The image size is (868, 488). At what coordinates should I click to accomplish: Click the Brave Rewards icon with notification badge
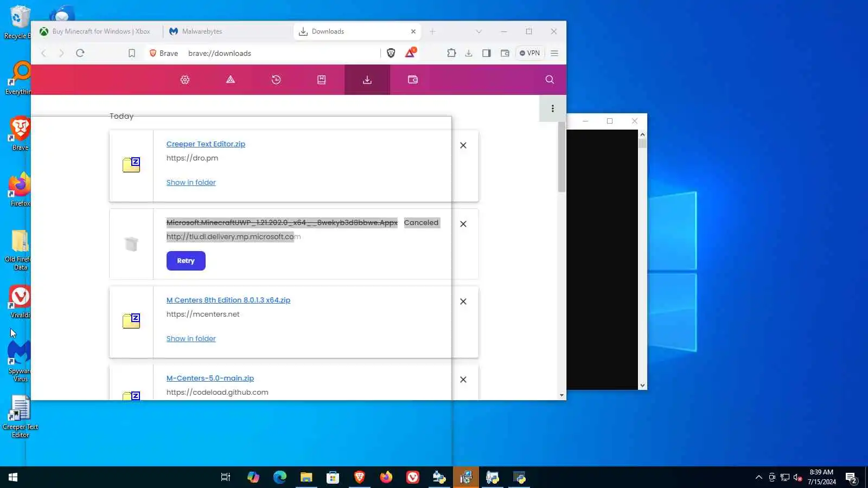click(x=411, y=53)
